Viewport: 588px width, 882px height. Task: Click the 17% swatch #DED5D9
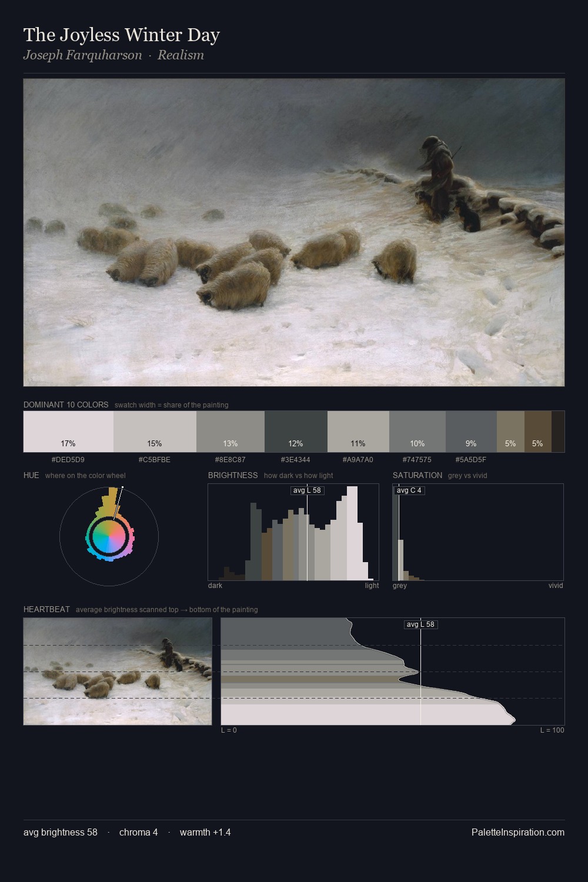68,432
